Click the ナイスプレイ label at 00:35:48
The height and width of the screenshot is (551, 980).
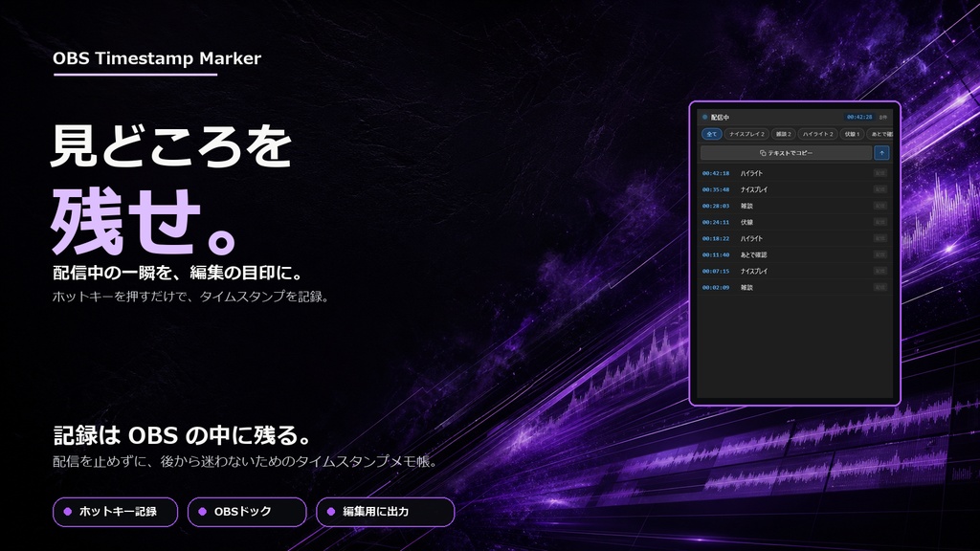point(754,189)
